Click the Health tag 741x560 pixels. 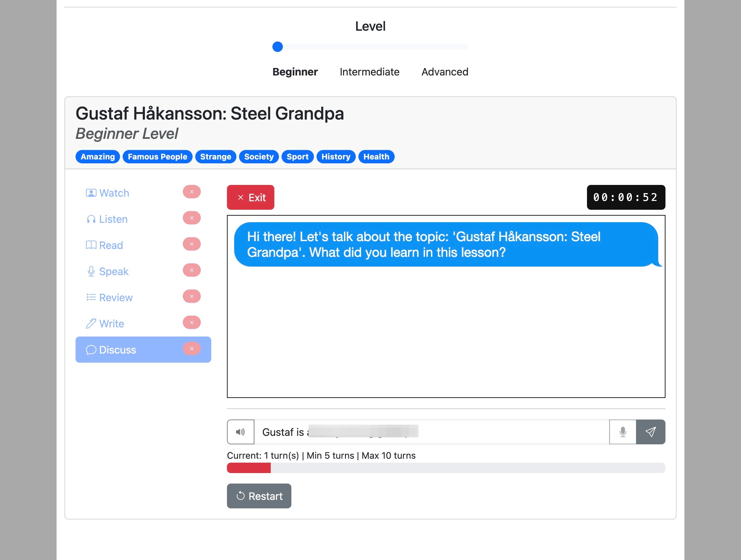coord(376,156)
